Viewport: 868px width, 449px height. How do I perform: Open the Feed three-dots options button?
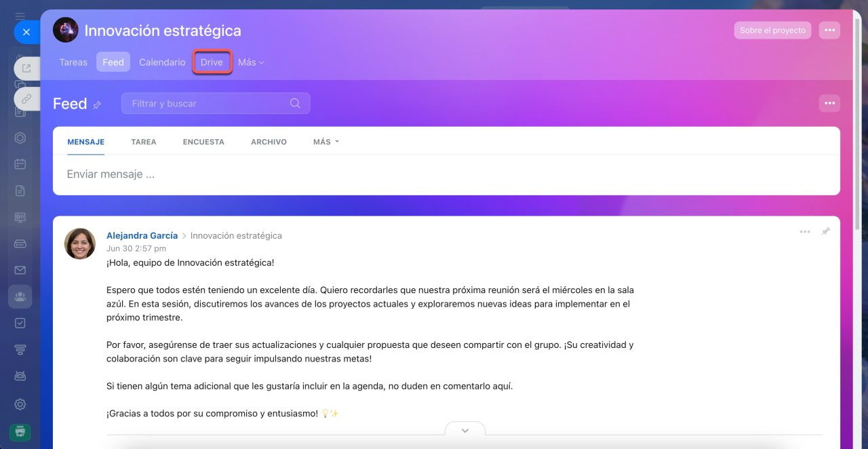[x=829, y=103]
